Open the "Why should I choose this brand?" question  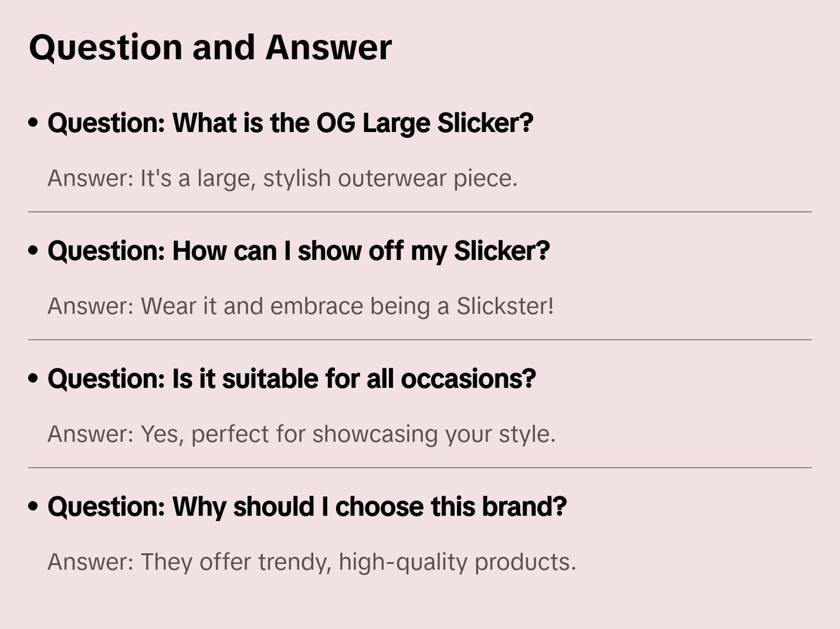point(307,507)
